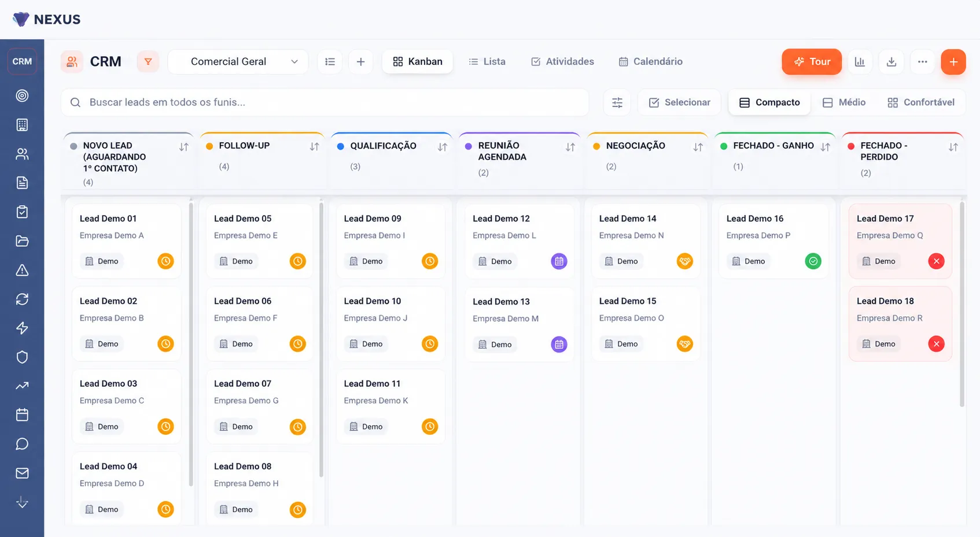Image resolution: width=980 pixels, height=537 pixels.
Task: Switch to the Lista tab
Action: click(x=487, y=62)
